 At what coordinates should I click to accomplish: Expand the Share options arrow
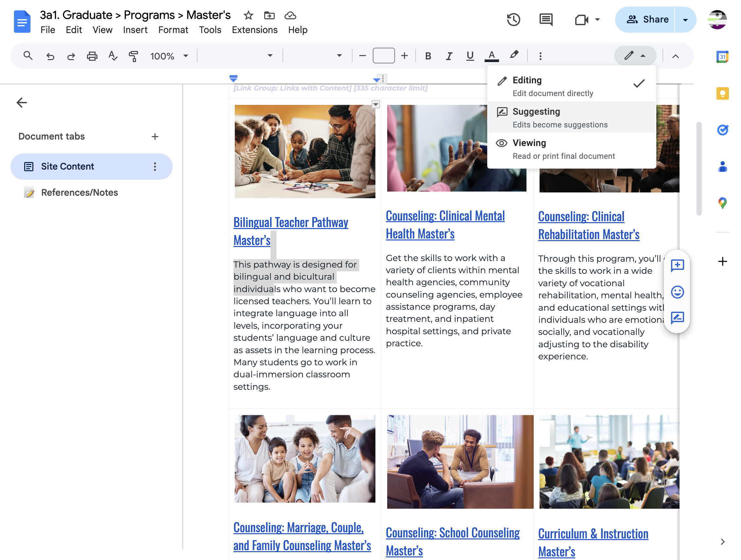(685, 20)
